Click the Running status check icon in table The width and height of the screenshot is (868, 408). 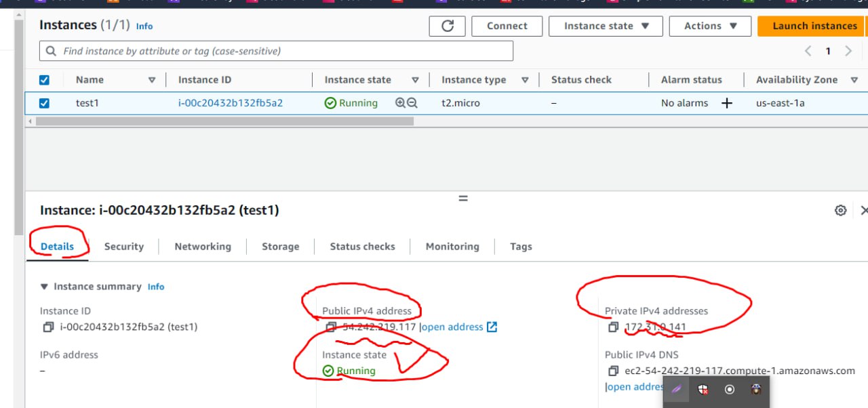[x=330, y=103]
